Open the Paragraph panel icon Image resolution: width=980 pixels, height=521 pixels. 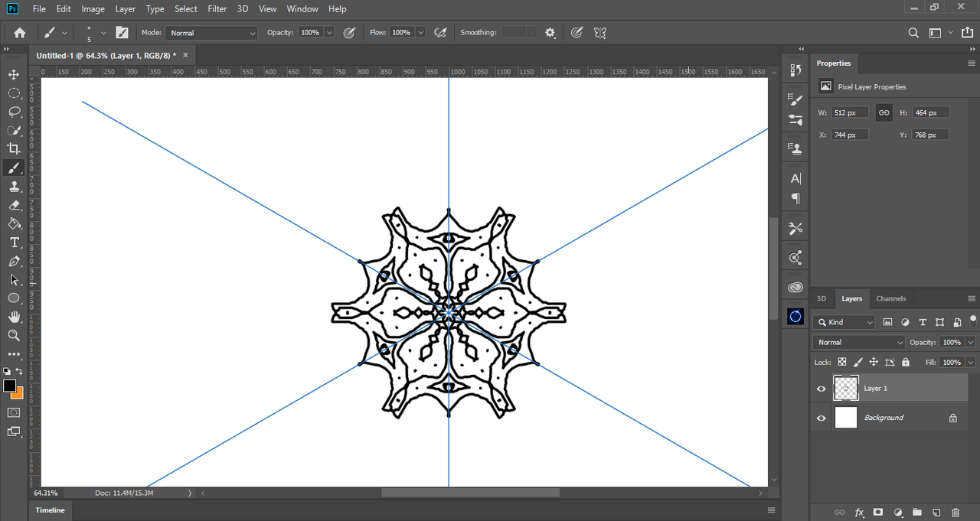(795, 199)
